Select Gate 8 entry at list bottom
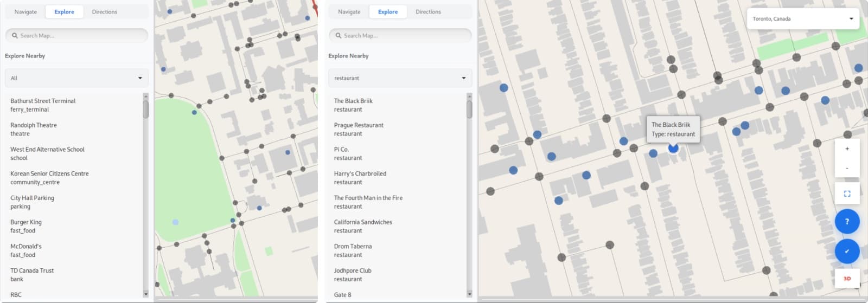The height and width of the screenshot is (303, 868). pyautogui.click(x=397, y=295)
